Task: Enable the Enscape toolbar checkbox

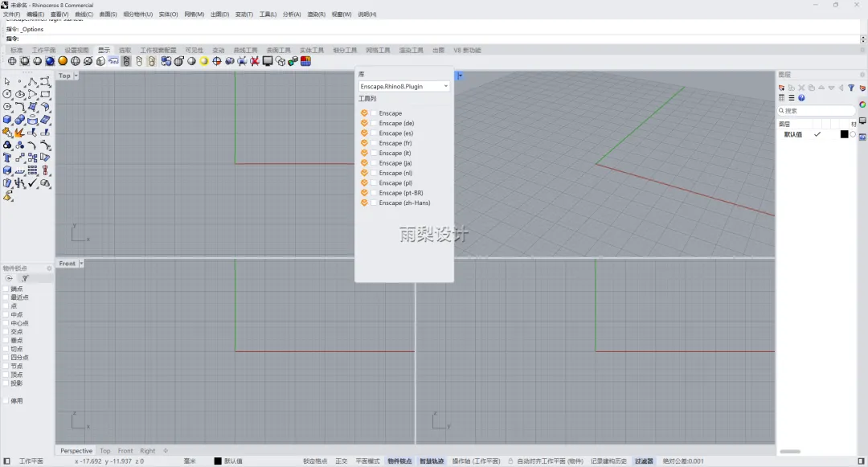Action: [374, 113]
